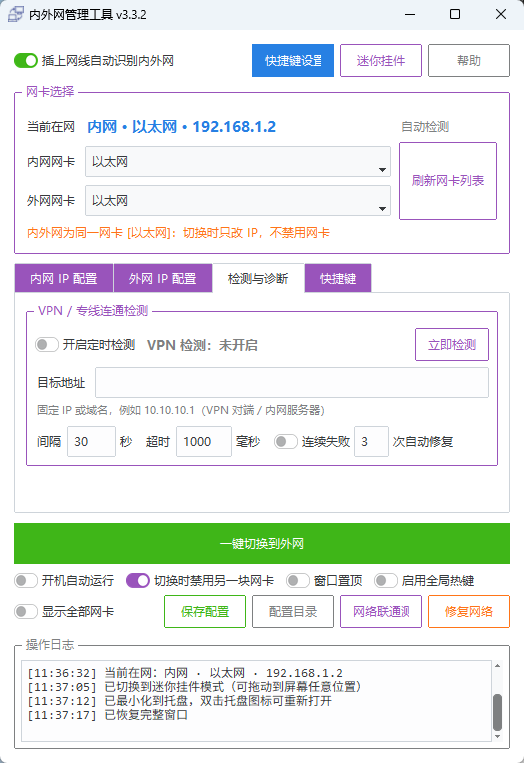524x763 pixels.
Task: Click the operation log scrollbar thumb
Action: coord(497,712)
